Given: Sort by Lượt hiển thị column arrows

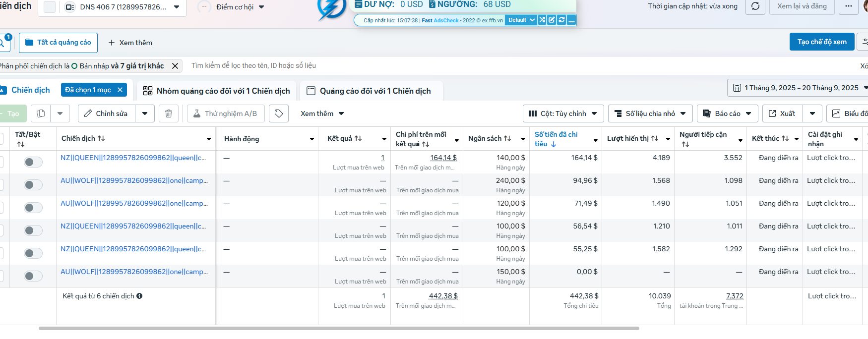Looking at the screenshot, I should point(655,138).
